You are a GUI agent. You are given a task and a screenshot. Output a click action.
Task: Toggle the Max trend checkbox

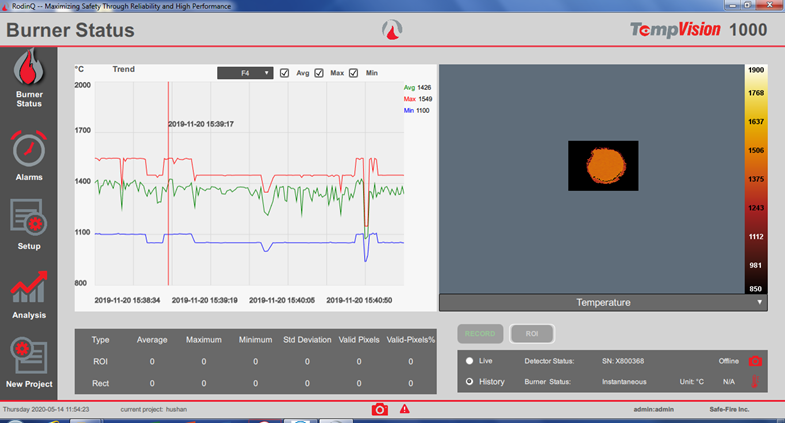319,73
